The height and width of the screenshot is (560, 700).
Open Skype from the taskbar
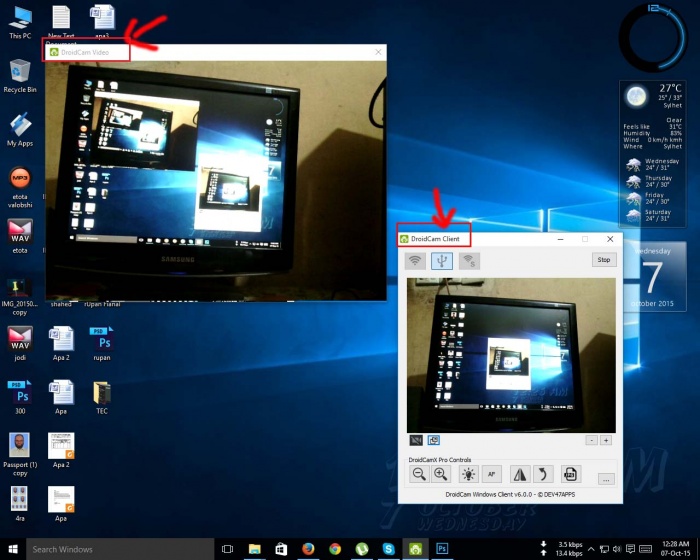(388, 549)
